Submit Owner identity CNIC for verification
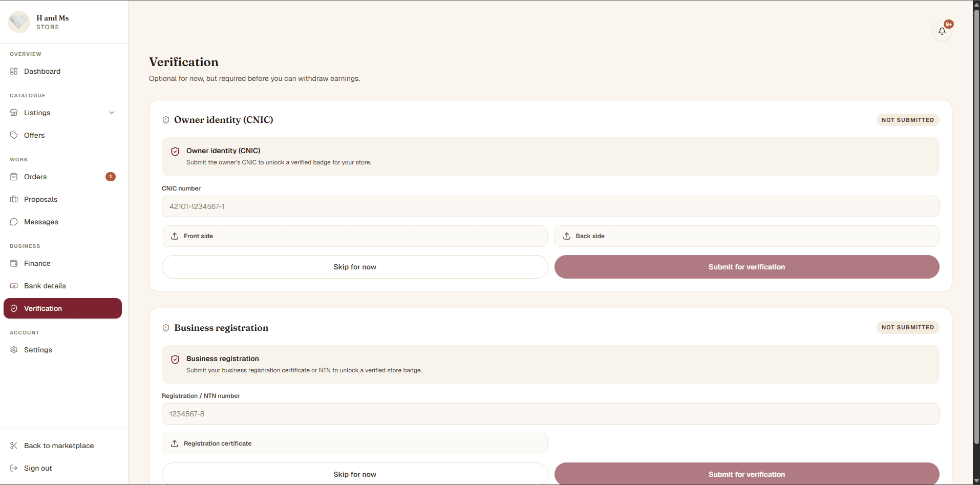The width and height of the screenshot is (980, 485). click(747, 267)
